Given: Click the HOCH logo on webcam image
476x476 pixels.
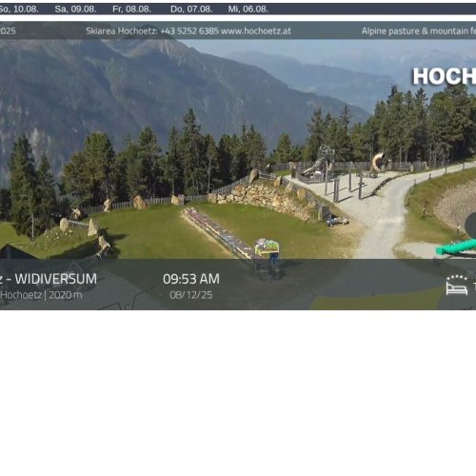Looking at the screenshot, I should pos(444,76).
